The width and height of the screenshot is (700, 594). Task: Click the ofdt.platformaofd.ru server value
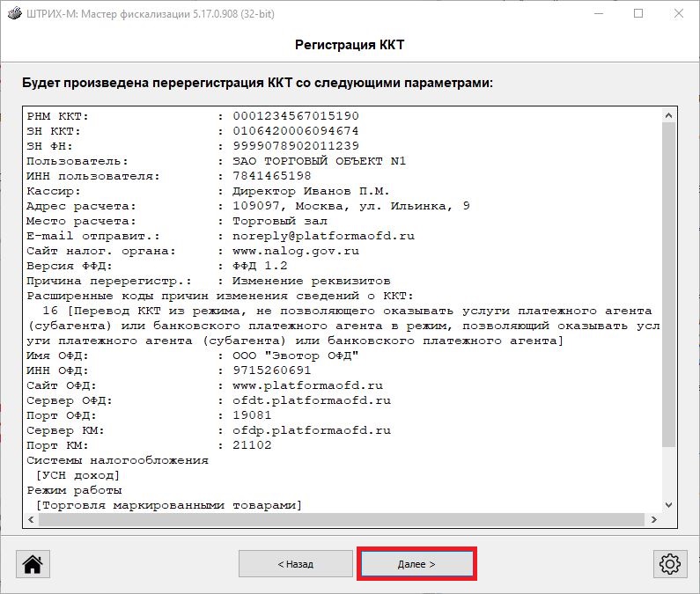point(312,400)
